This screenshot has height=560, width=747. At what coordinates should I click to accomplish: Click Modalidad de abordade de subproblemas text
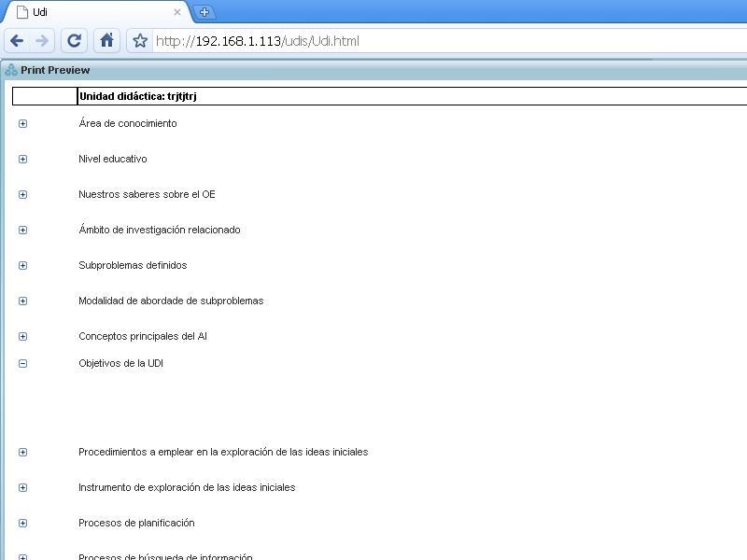tap(171, 301)
